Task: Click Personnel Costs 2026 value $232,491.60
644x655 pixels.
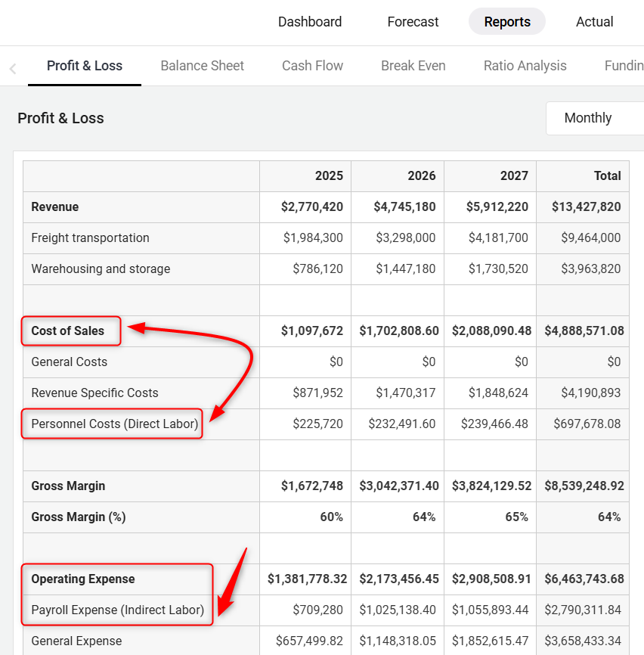Action: click(402, 424)
